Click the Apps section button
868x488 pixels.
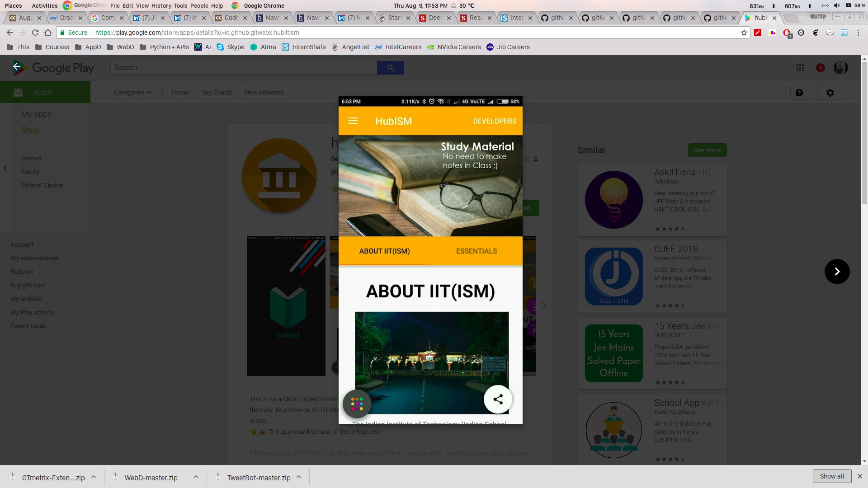click(x=45, y=92)
